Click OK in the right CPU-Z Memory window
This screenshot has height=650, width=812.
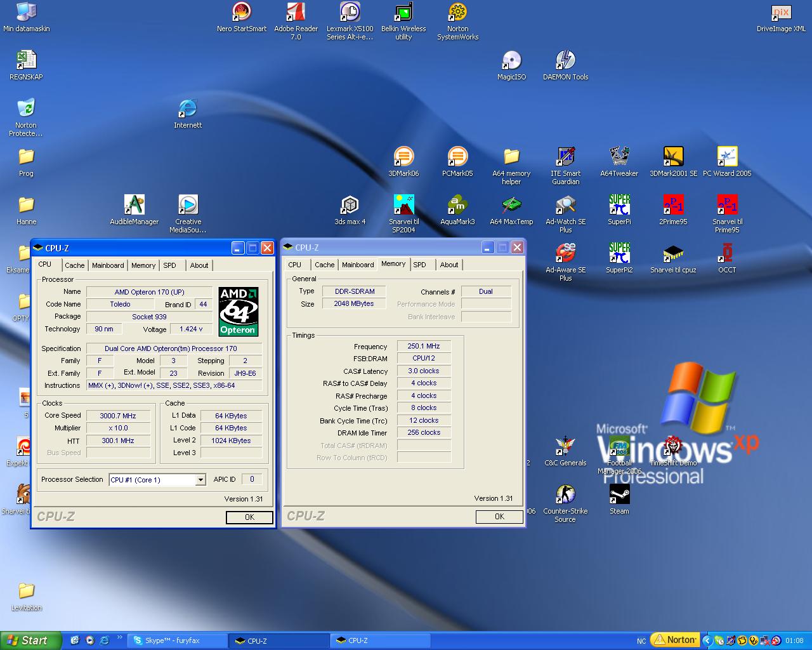click(x=499, y=517)
